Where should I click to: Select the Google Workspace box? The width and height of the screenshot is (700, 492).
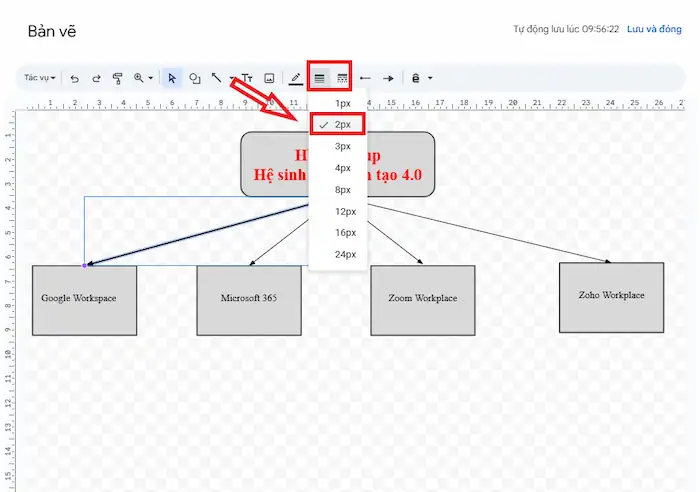click(x=84, y=300)
